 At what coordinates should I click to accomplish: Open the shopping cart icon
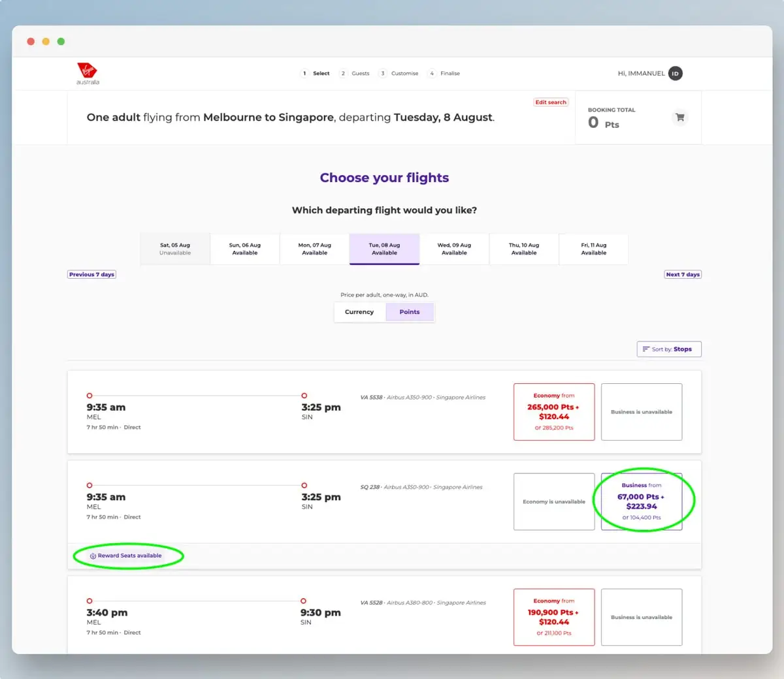[679, 118]
